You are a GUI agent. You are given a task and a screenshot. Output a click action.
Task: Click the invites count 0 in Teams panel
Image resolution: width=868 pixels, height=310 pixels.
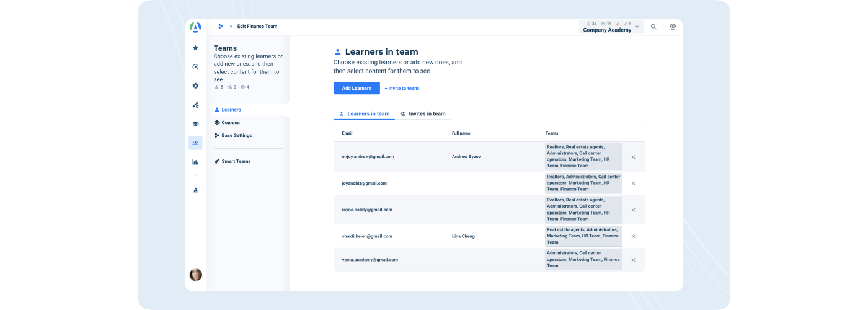click(232, 87)
